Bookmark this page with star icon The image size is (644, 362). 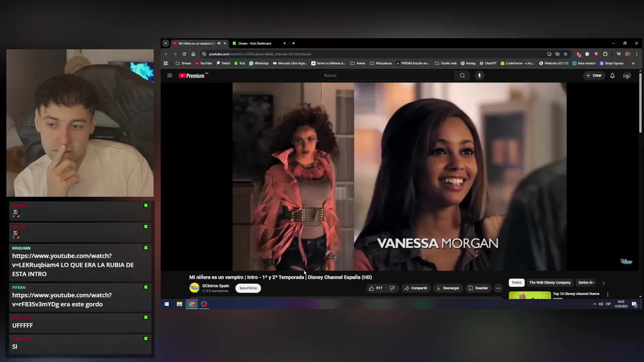[566, 54]
